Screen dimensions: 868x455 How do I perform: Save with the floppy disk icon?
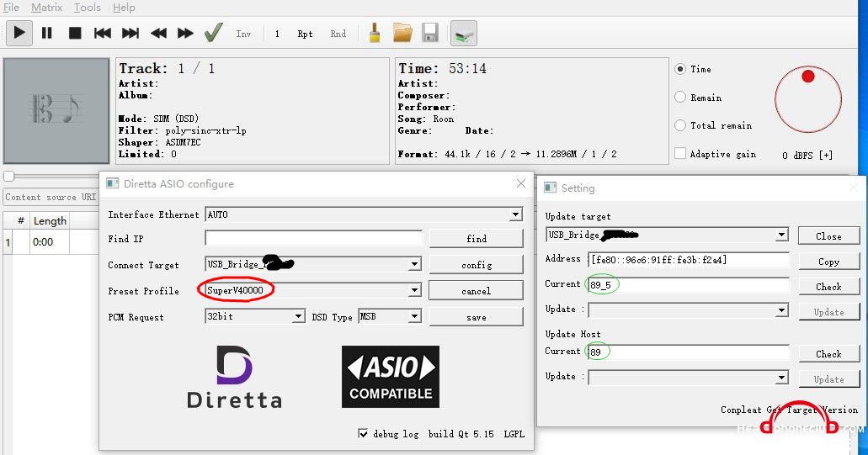(430, 33)
